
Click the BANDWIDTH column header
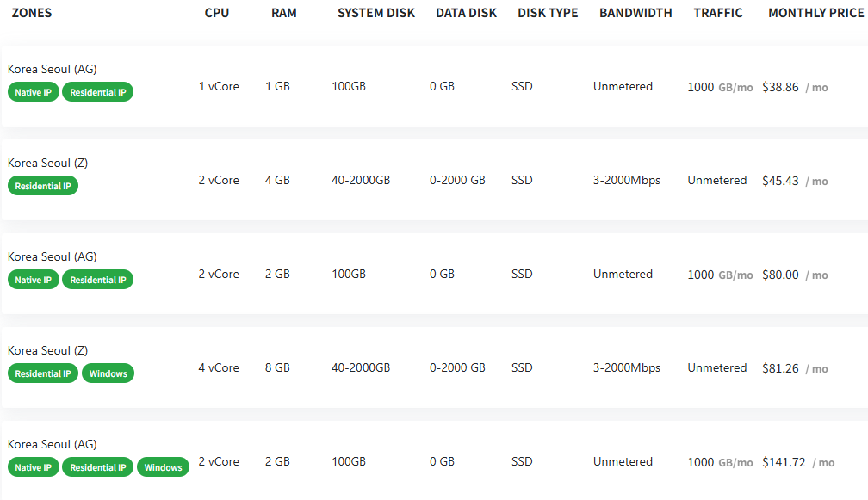(635, 13)
